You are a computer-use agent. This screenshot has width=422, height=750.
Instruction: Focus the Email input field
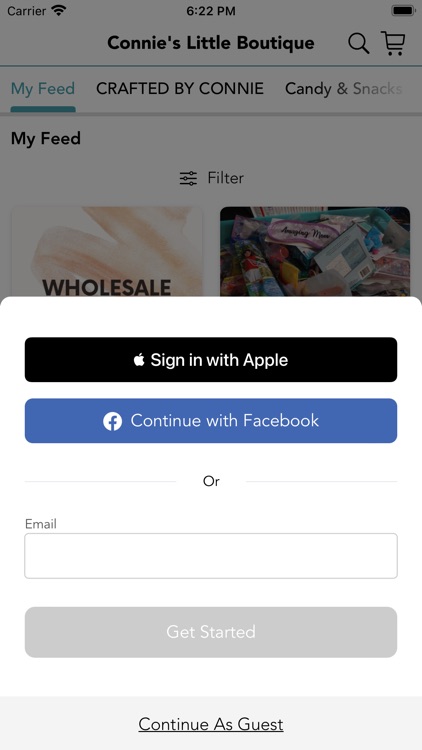pos(211,556)
